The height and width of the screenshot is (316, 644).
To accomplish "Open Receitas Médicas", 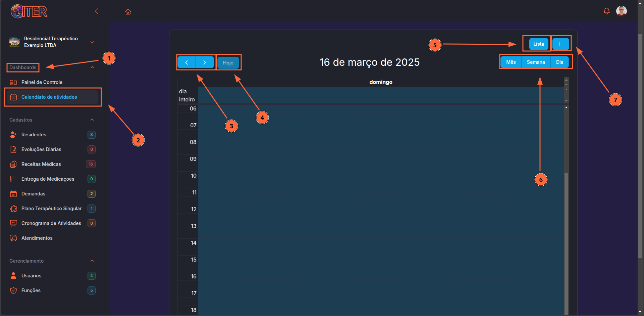I will tap(41, 164).
